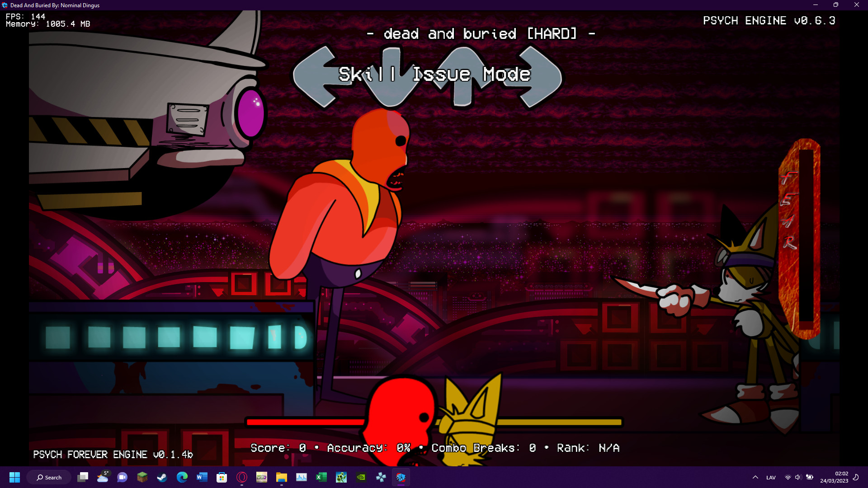This screenshot has height=488, width=868.
Task: Open Microsoft Excel from taskbar
Action: 321,477
